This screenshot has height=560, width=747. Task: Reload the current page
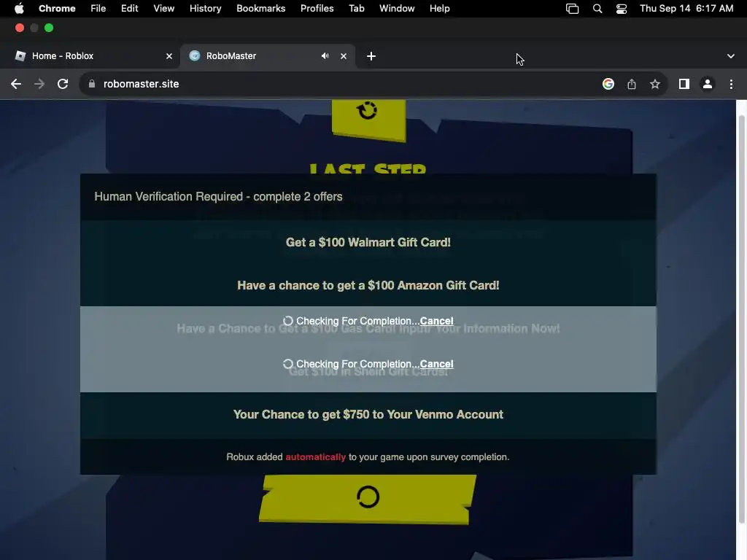[63, 85]
